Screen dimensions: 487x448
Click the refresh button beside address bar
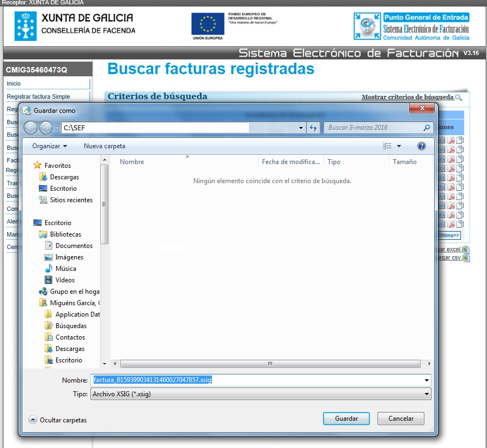point(313,128)
